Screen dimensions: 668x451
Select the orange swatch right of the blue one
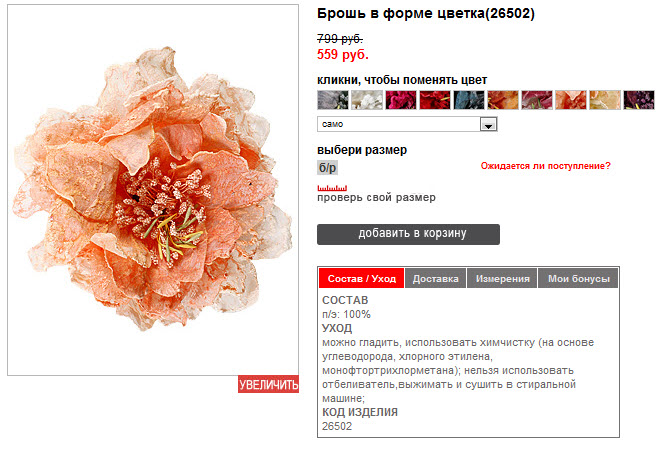pos(502,100)
